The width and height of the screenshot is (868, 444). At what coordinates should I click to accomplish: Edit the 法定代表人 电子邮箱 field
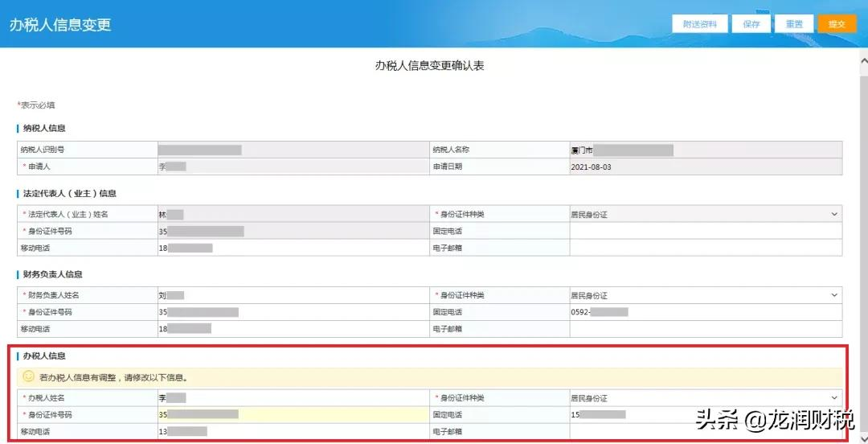tap(706, 248)
